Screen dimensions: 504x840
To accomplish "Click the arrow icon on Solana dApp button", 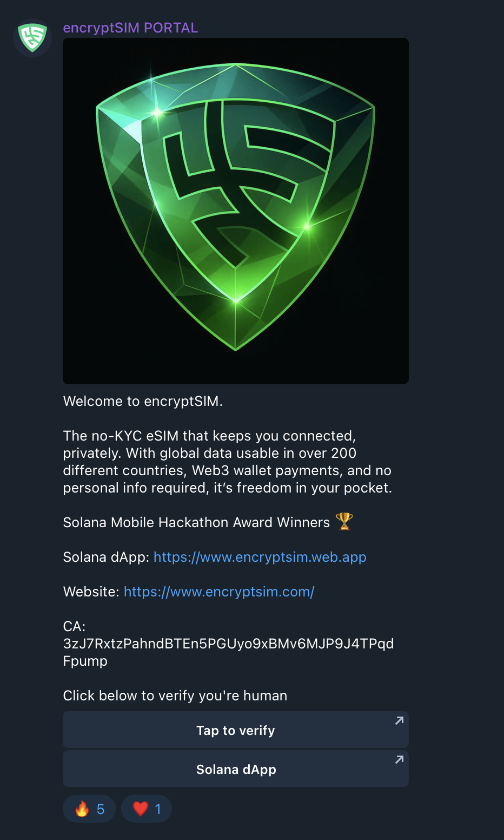I will pos(399,760).
